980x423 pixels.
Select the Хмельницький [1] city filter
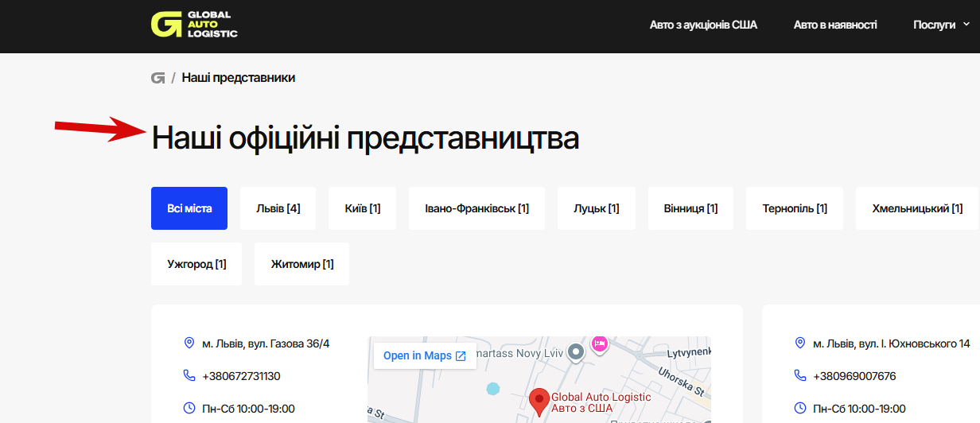[x=917, y=208]
